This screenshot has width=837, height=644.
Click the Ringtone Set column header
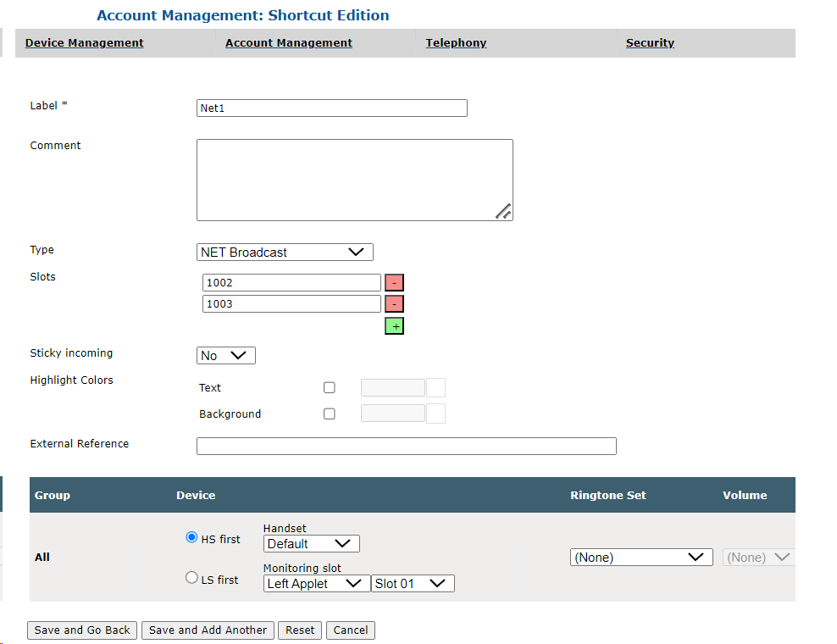click(x=608, y=495)
